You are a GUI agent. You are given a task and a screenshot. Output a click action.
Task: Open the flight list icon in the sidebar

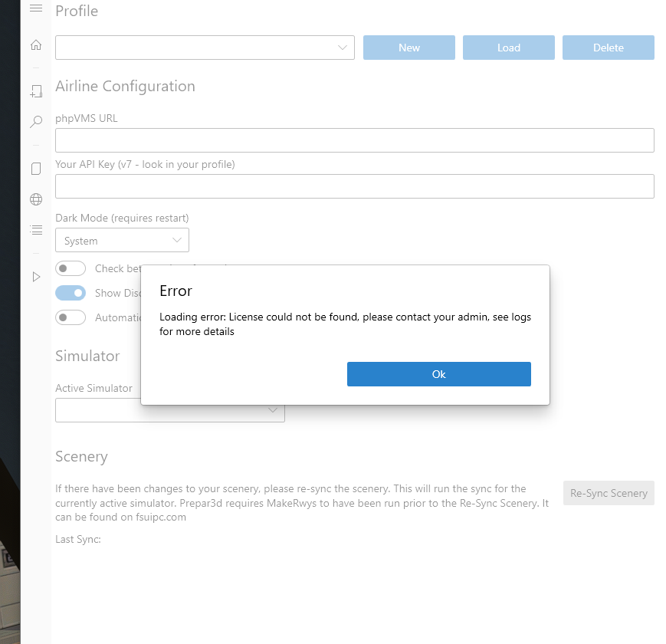click(x=35, y=229)
